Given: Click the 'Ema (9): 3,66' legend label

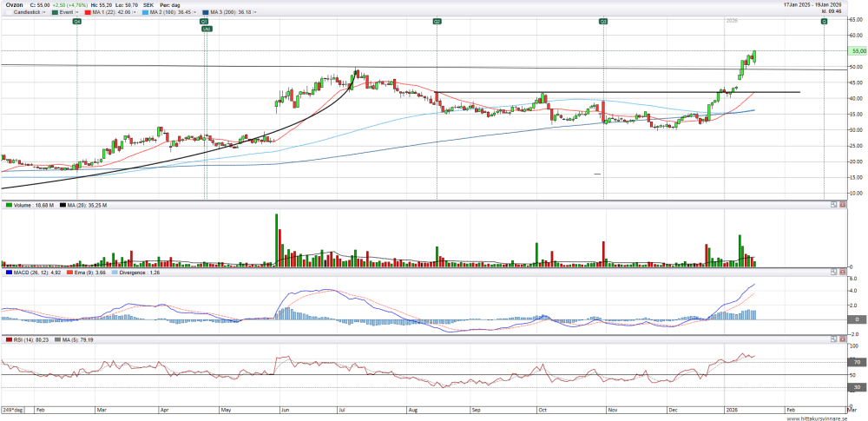Looking at the screenshot, I should [x=89, y=273].
